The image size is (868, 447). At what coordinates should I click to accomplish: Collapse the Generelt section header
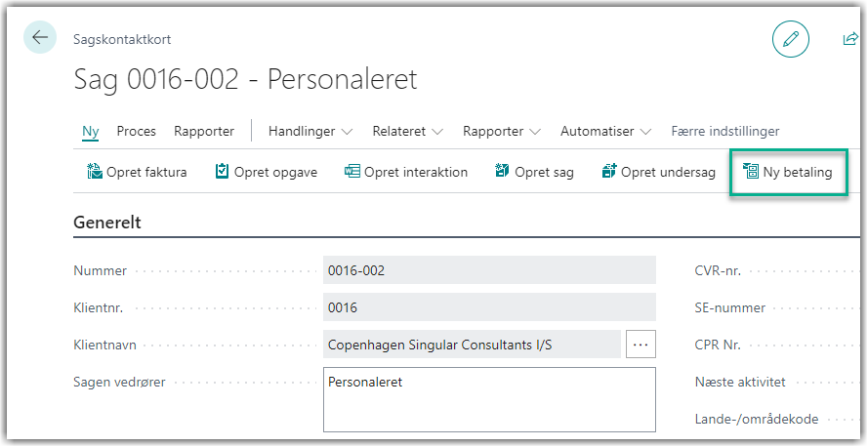pyautogui.click(x=107, y=223)
